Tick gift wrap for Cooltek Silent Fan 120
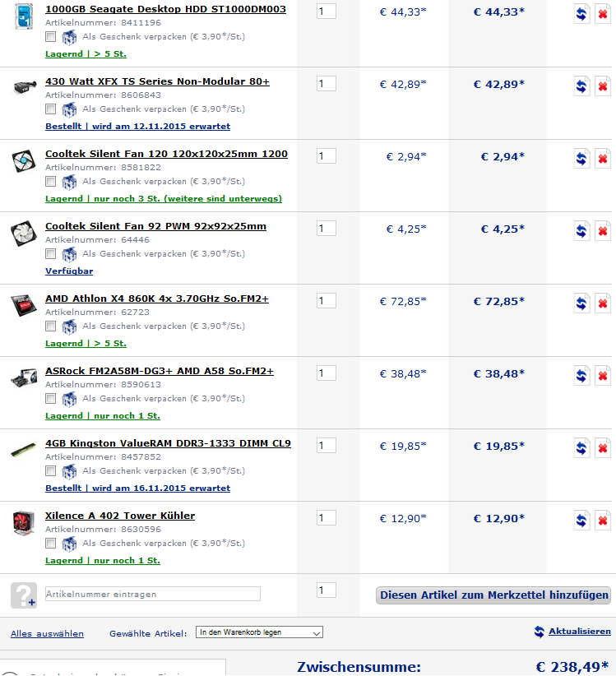Viewport: 616px width, 676px height. tap(50, 182)
